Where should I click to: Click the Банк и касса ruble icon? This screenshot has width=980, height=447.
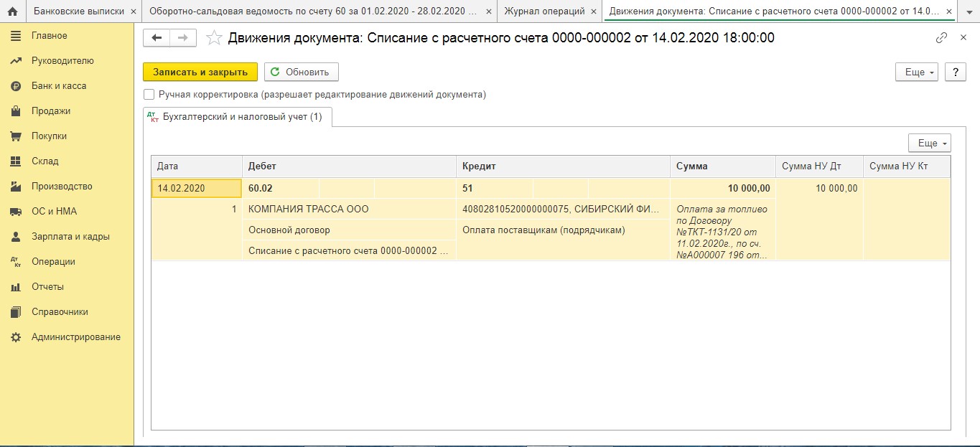point(16,86)
